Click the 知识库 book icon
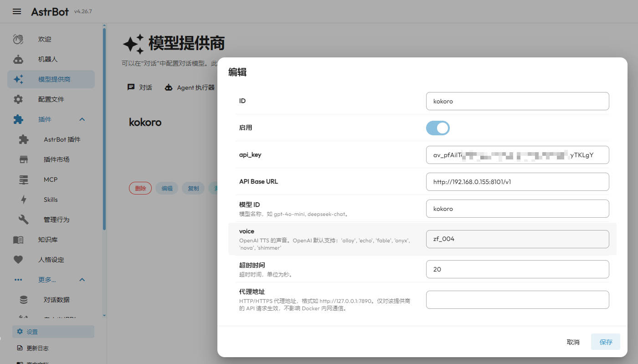This screenshot has width=638, height=364. pyautogui.click(x=18, y=240)
